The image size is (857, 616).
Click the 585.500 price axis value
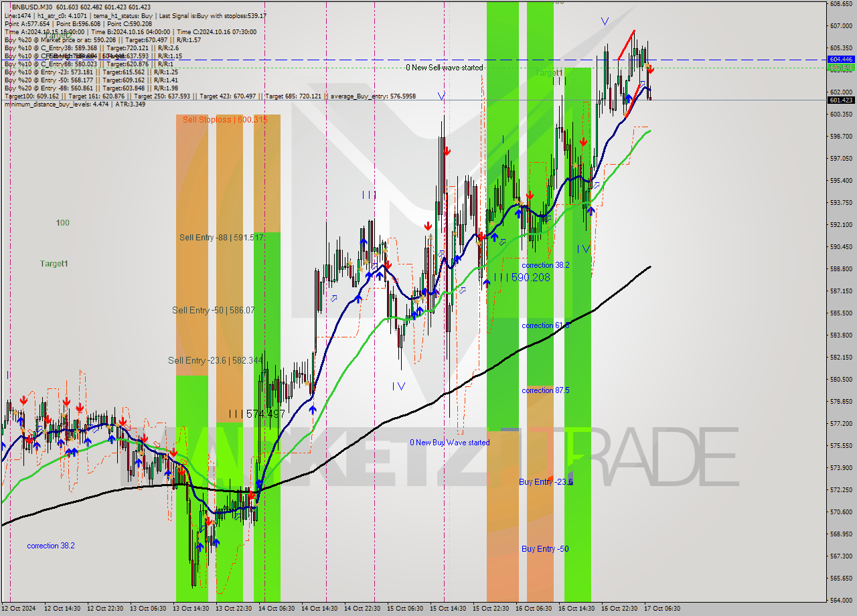tap(841, 313)
